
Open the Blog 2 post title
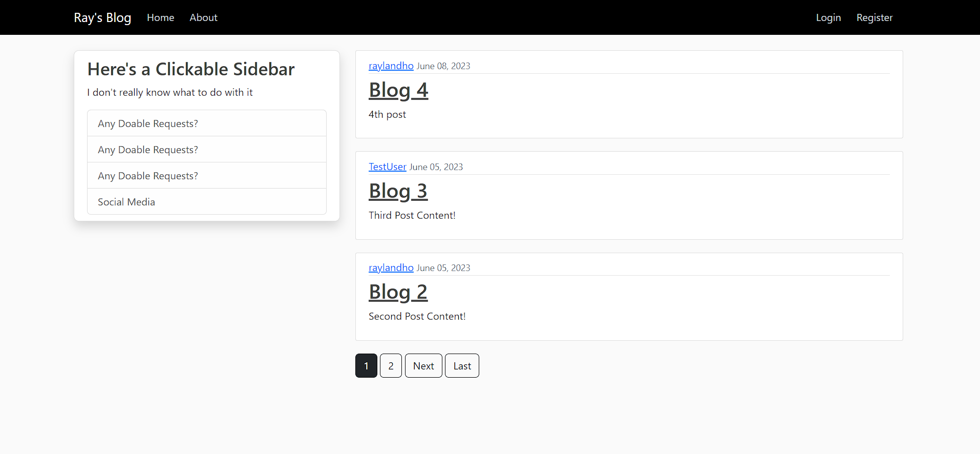[x=398, y=292]
